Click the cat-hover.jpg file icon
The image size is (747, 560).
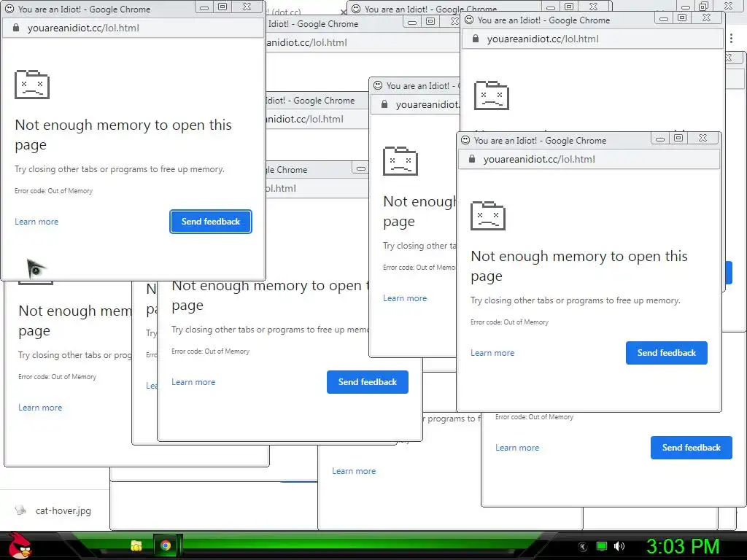tap(20, 510)
